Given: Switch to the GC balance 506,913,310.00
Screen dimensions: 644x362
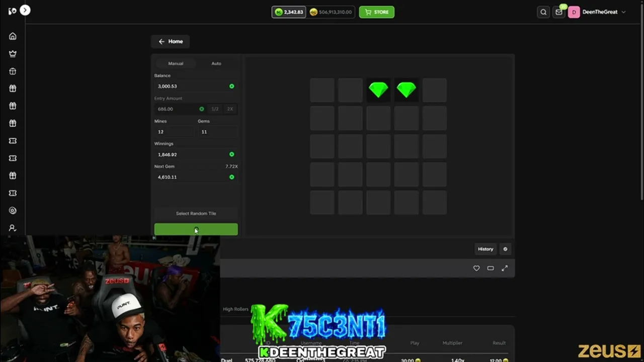Looking at the screenshot, I should pyautogui.click(x=331, y=12).
